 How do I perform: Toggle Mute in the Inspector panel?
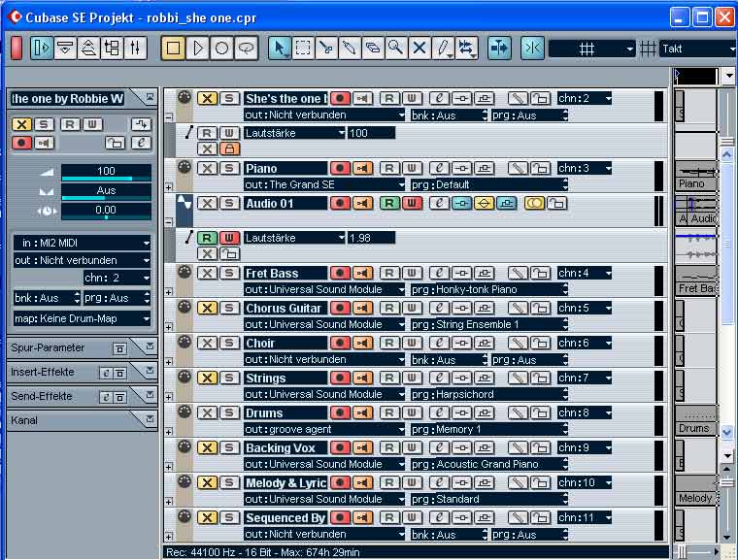tap(21, 124)
